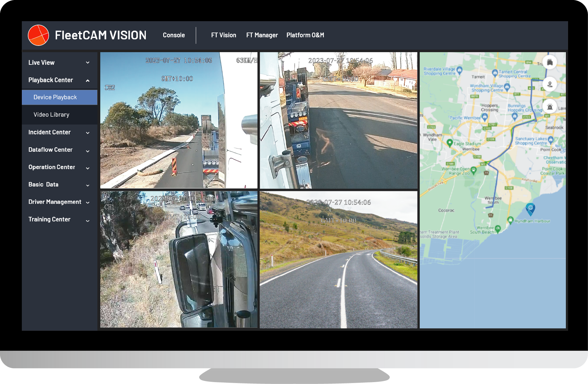Viewport: 588px width, 384px height.
Task: Click the location pin button on map
Action: pos(550,84)
